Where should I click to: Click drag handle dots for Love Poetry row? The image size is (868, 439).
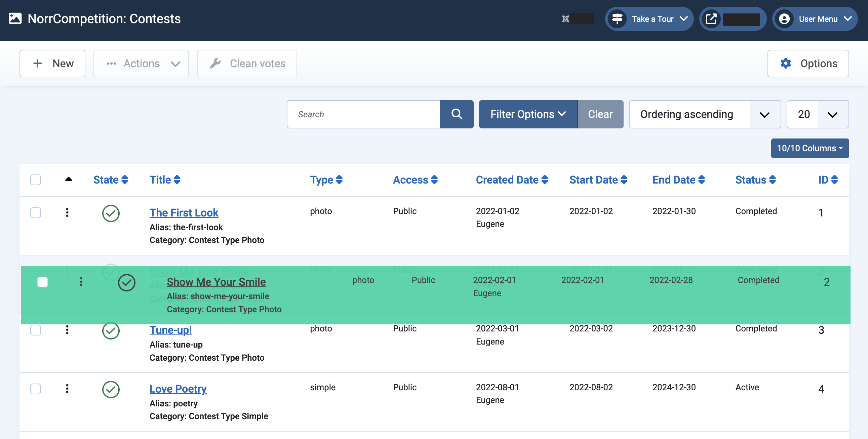click(67, 389)
